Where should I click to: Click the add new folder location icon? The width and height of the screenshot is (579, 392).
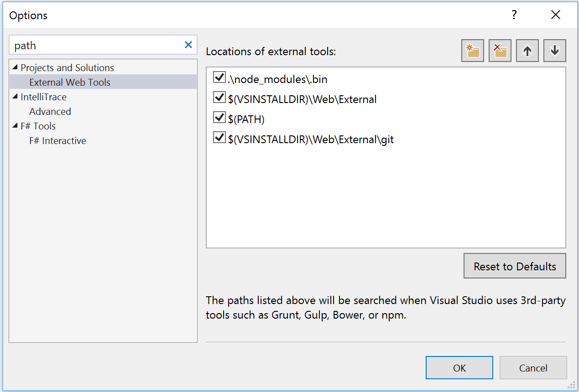pyautogui.click(x=472, y=51)
